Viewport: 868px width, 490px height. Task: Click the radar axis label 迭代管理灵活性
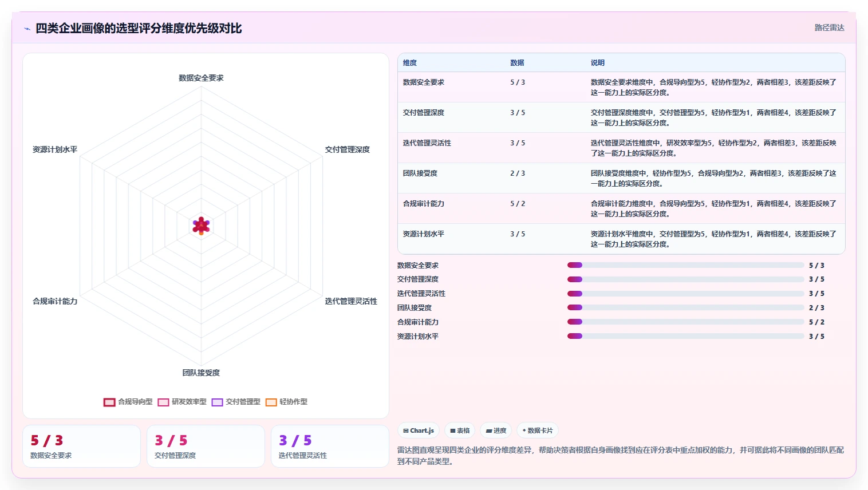[351, 301]
